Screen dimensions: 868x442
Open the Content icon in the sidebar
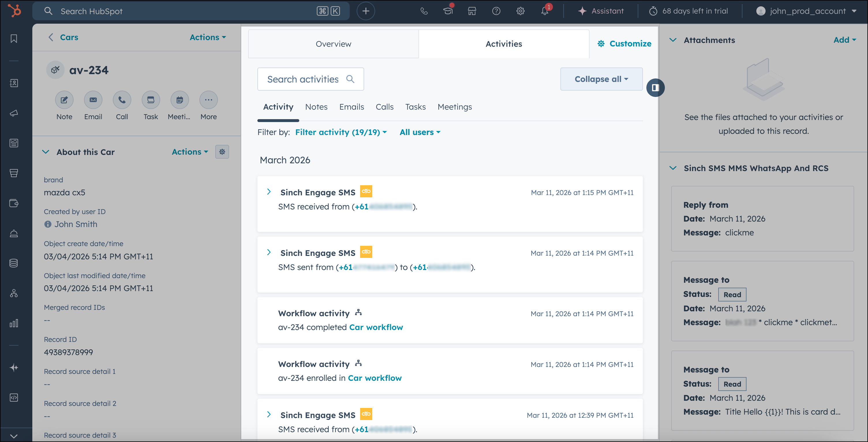coord(14,143)
